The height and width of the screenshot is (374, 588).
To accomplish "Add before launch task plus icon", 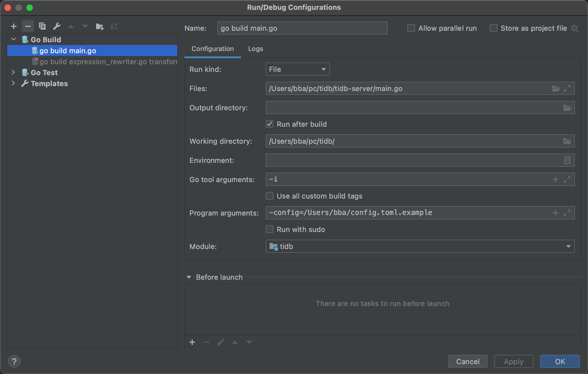I will (192, 342).
